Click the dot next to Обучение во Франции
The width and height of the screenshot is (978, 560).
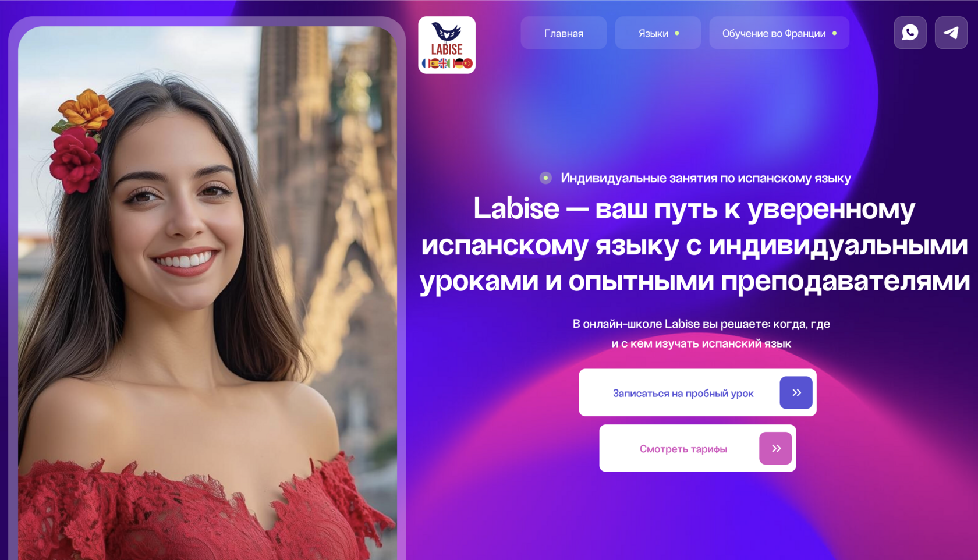coord(834,33)
